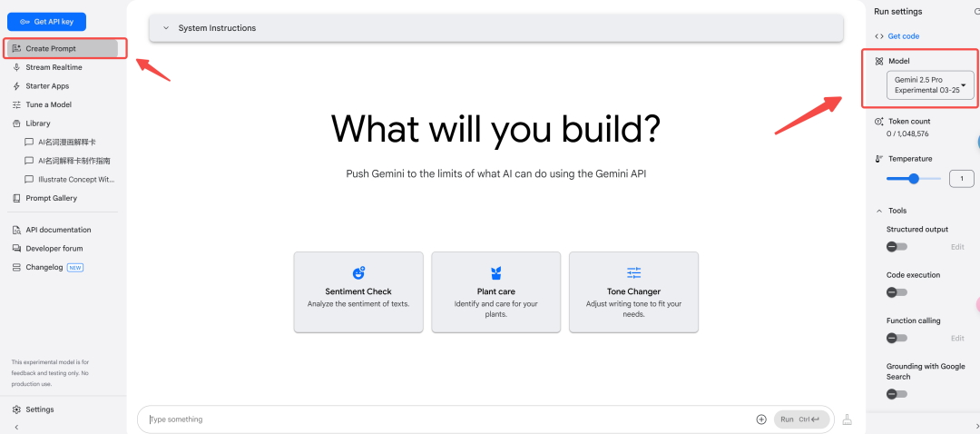Click the Sentiment Check smiley icon
Viewport: 980px width, 434px height.
click(358, 272)
